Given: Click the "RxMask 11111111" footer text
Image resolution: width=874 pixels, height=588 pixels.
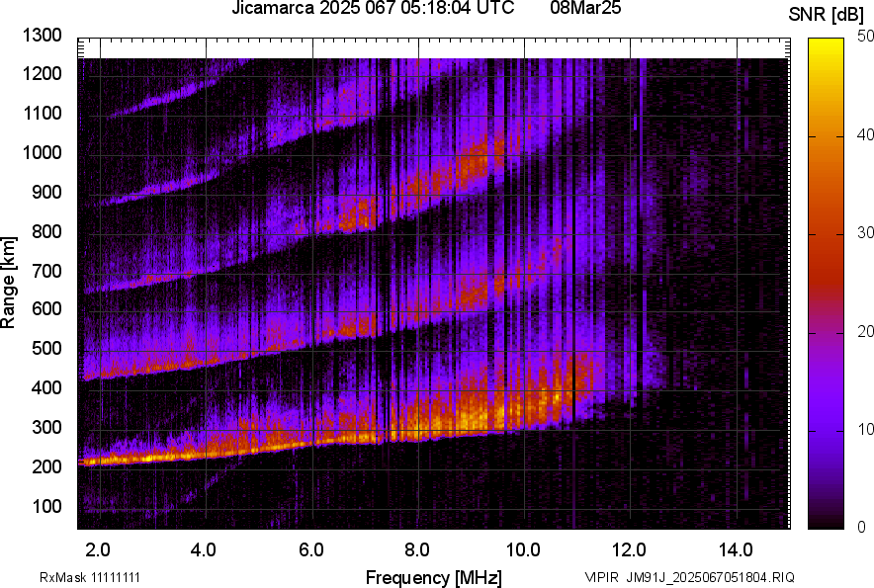Looking at the screenshot, I should coord(90,577).
